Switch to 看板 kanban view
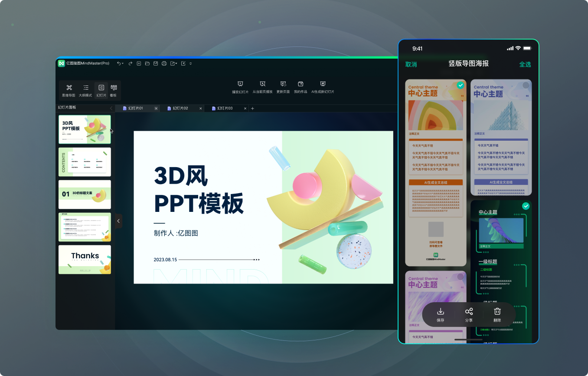This screenshot has height=376, width=588. pos(114,91)
